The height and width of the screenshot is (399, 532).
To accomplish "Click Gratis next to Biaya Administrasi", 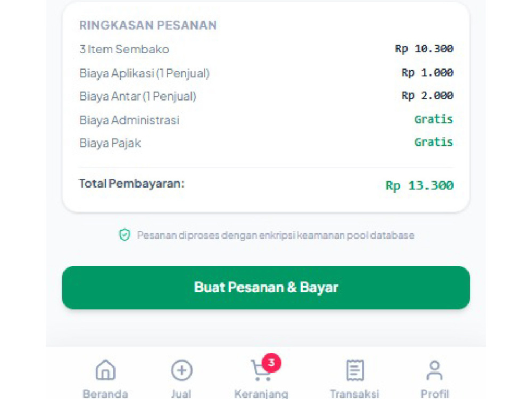I will pos(434,119).
